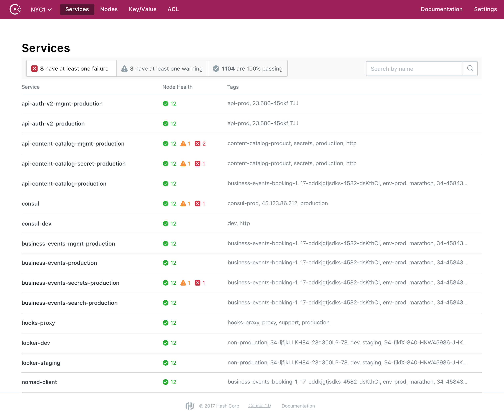Toggle the '3 have at least one warning' filter
The image size is (504, 420).
click(162, 68)
